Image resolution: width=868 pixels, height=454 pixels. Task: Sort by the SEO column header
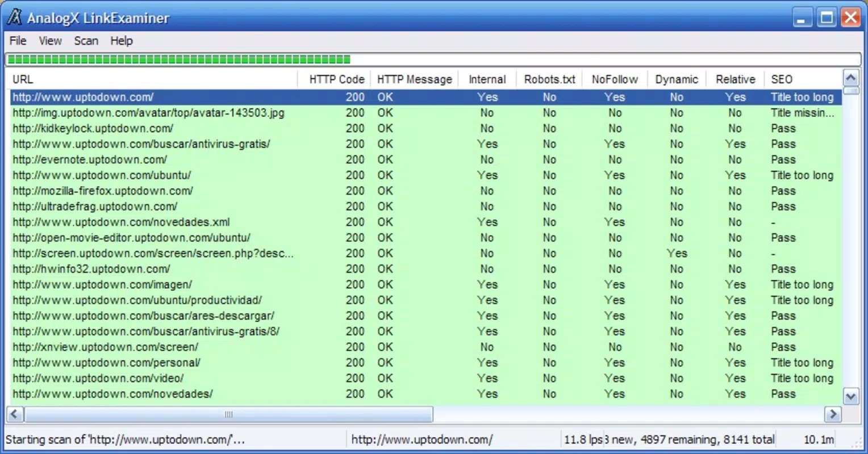click(x=803, y=79)
